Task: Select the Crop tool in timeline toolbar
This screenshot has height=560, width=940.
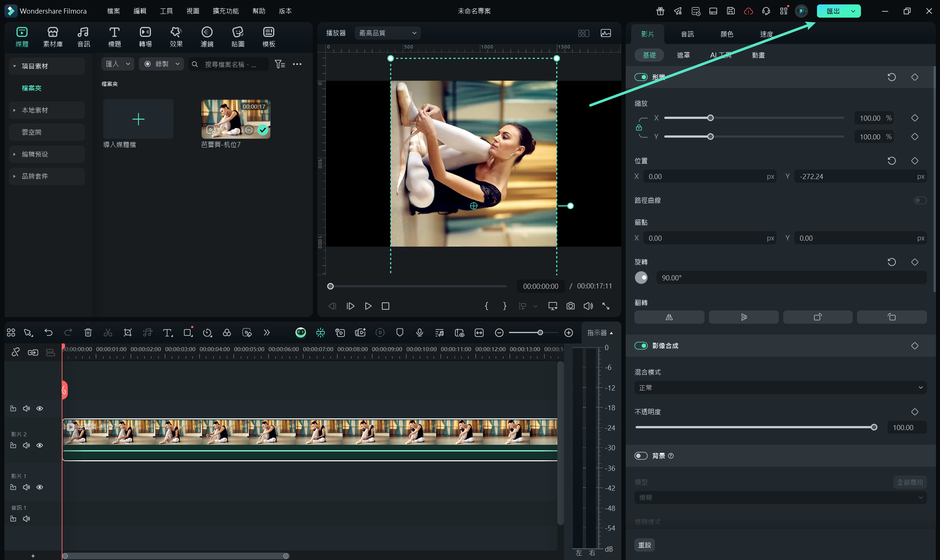Action: click(x=128, y=332)
